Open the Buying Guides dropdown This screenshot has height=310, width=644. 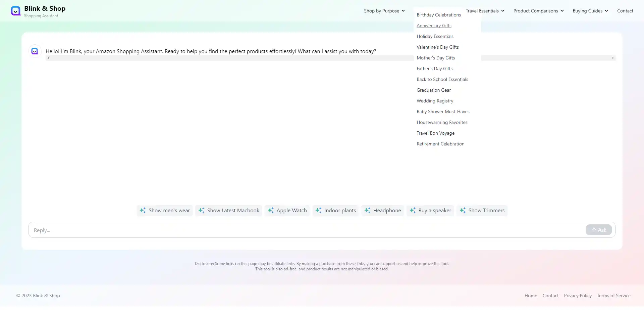point(590,11)
